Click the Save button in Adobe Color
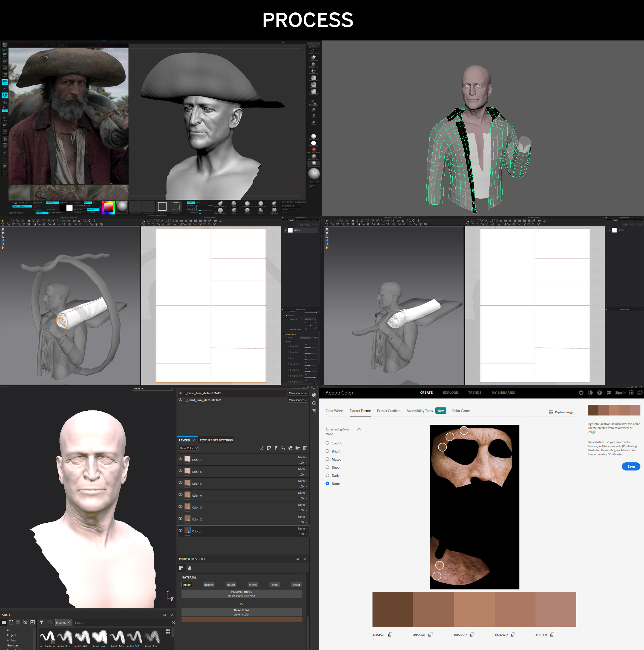The image size is (644, 650). pyautogui.click(x=631, y=466)
